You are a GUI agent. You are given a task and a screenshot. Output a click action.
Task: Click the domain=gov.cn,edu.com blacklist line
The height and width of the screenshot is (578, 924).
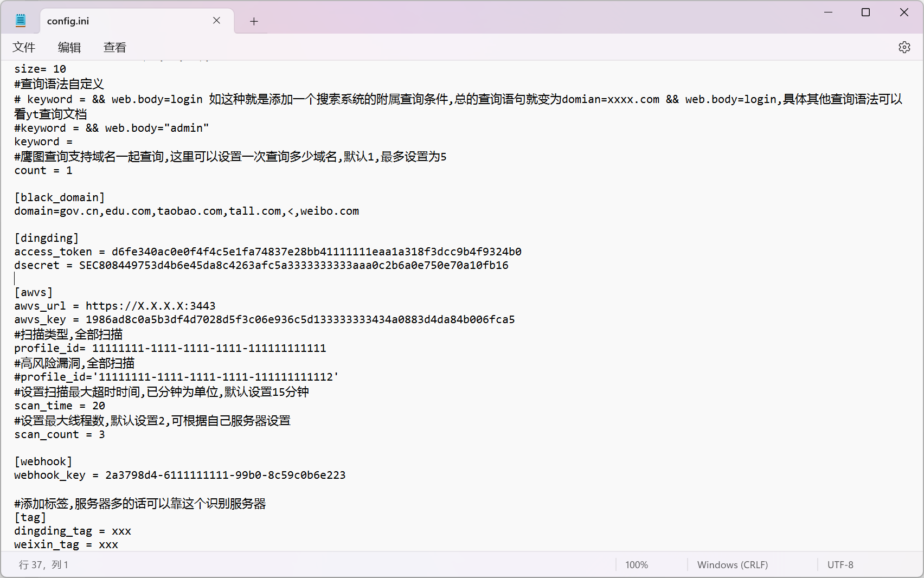tap(187, 211)
